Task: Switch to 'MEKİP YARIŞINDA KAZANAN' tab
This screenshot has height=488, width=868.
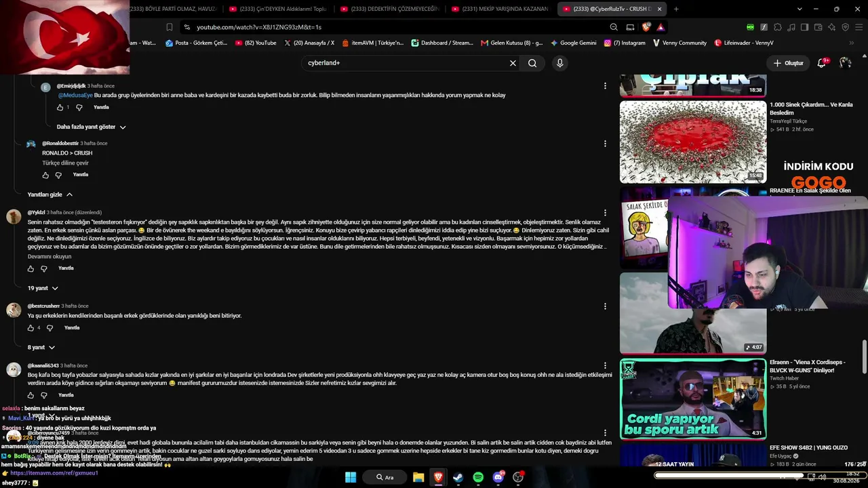Action: (501, 9)
